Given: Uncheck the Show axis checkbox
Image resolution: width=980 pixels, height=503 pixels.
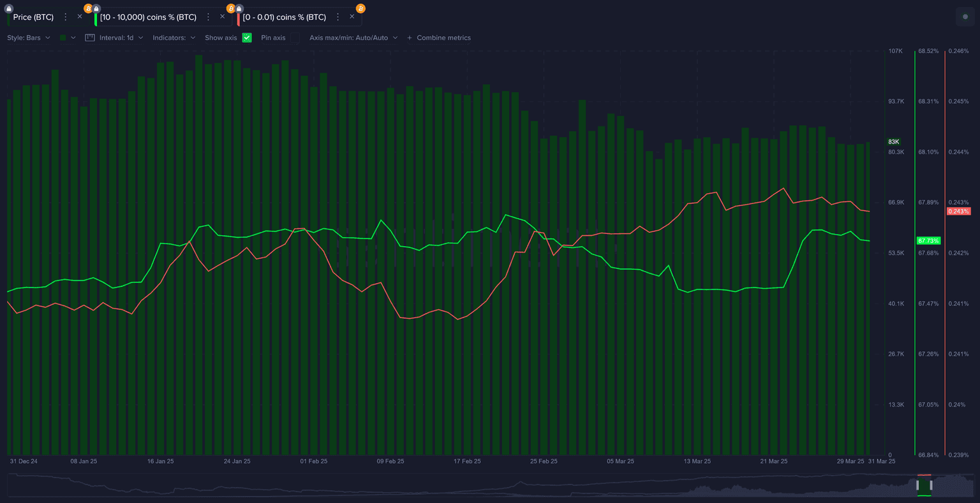Looking at the screenshot, I should pyautogui.click(x=247, y=38).
